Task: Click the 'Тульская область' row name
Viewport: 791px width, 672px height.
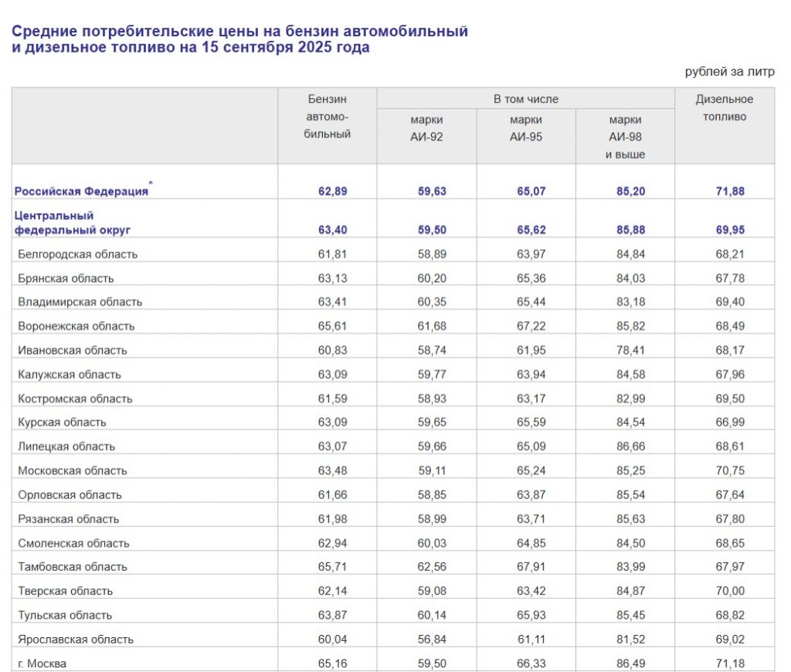Action: (65, 616)
